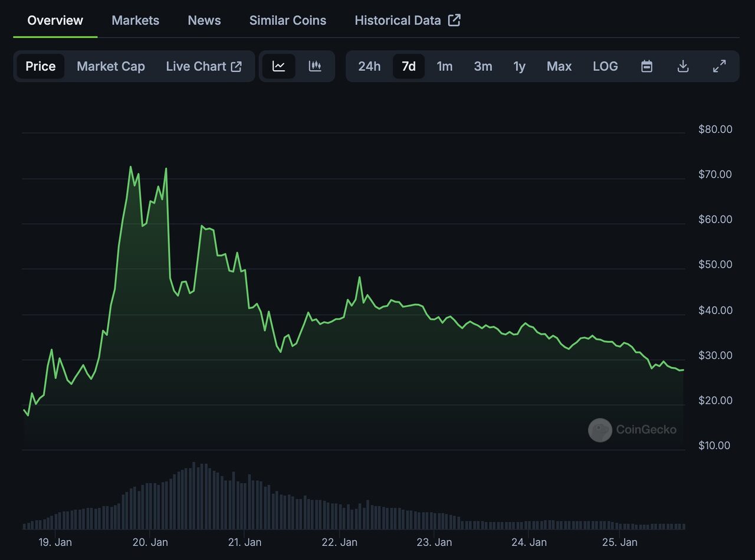Click the 22. Jan date label

pos(340,542)
